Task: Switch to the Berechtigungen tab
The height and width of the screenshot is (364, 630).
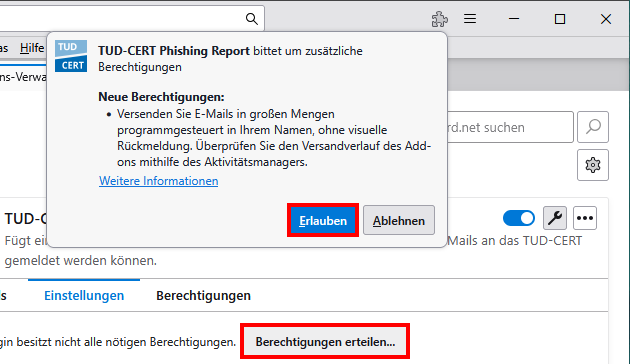Action: [203, 295]
